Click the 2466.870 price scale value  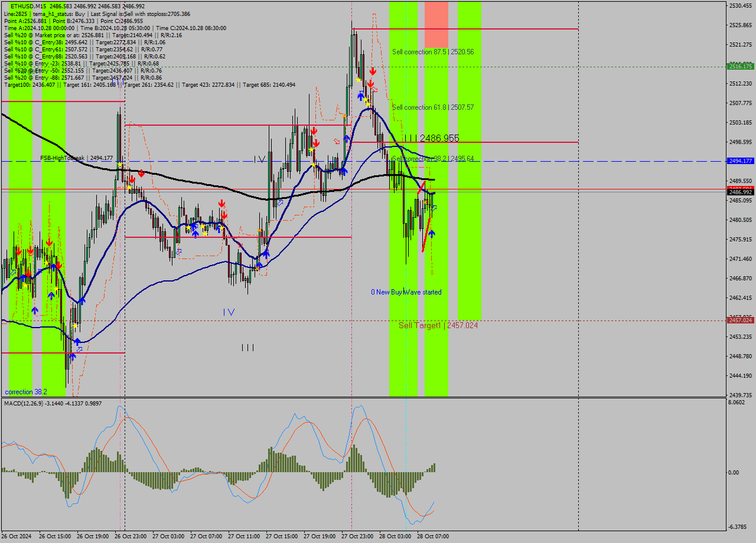click(x=741, y=279)
